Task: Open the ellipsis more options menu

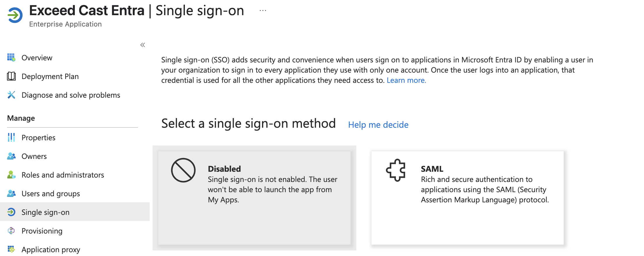Action: 263,10
